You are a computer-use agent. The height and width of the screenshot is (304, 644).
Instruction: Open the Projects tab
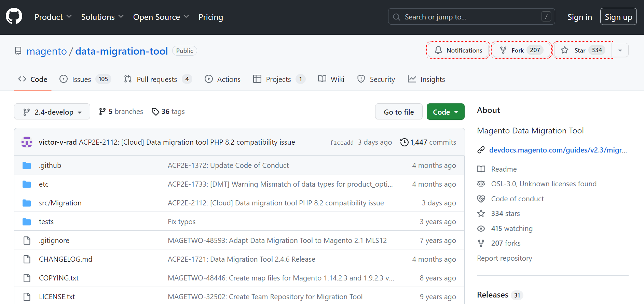pos(279,79)
